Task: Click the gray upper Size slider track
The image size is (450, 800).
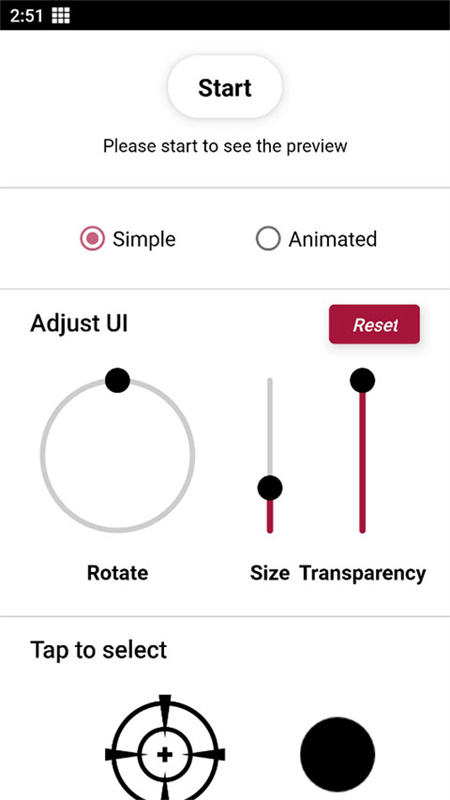Action: coord(270,427)
